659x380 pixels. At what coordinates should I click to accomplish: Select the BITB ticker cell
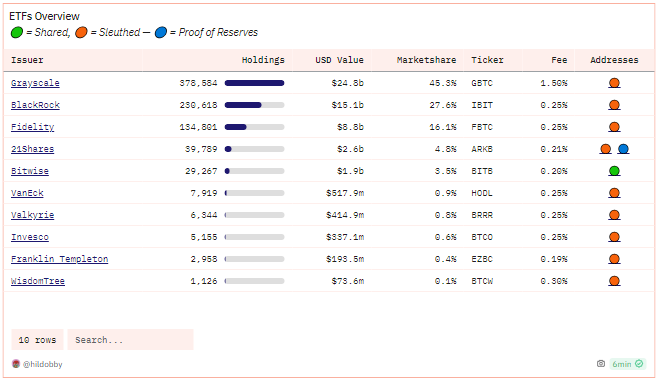click(482, 171)
